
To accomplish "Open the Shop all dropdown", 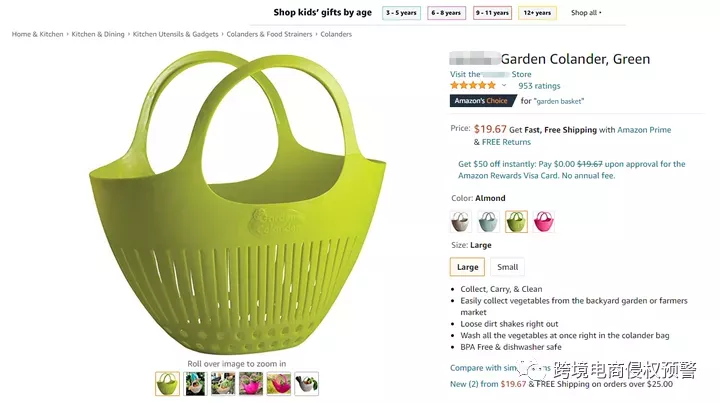I will point(586,13).
